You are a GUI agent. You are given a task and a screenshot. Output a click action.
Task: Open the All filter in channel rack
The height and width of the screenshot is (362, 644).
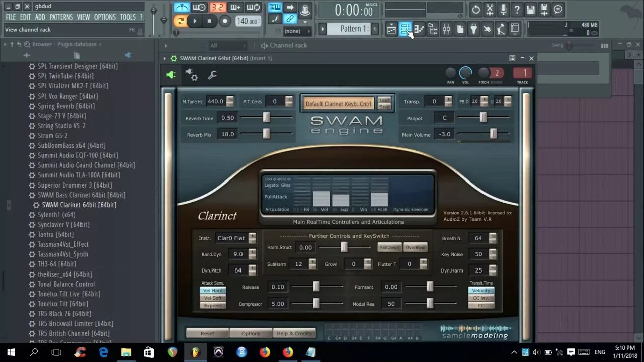[x=227, y=45]
